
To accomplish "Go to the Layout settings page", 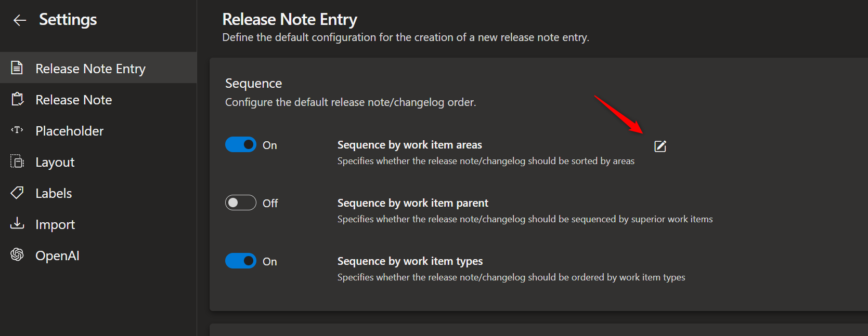I will coord(55,162).
